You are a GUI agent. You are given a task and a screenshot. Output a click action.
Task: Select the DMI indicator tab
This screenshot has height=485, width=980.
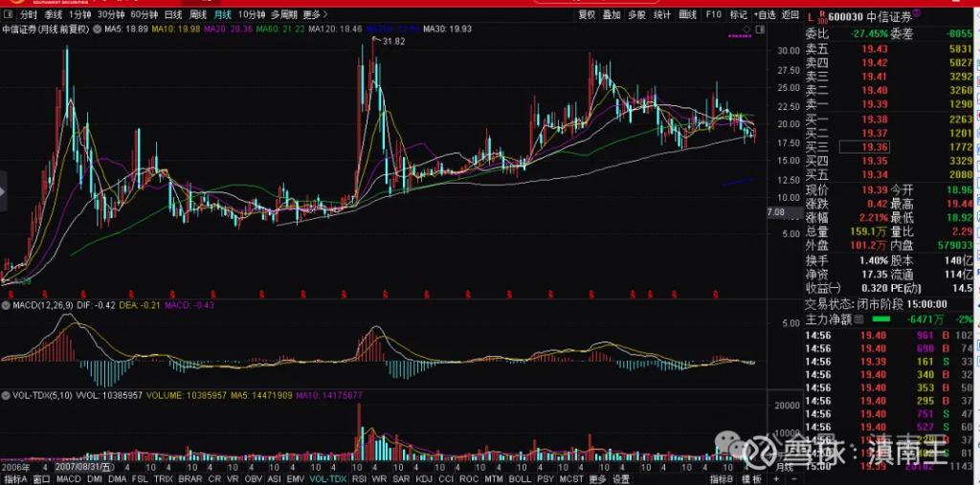click(95, 479)
